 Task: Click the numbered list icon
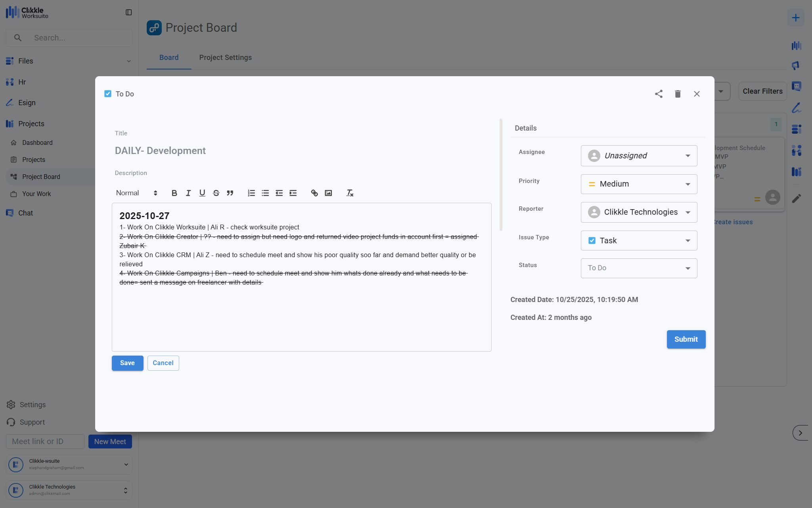(x=251, y=193)
